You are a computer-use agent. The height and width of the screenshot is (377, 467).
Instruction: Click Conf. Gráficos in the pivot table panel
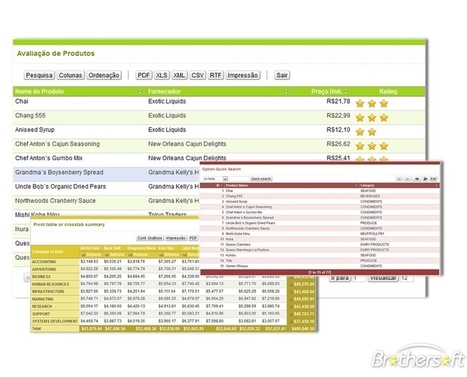point(150,238)
